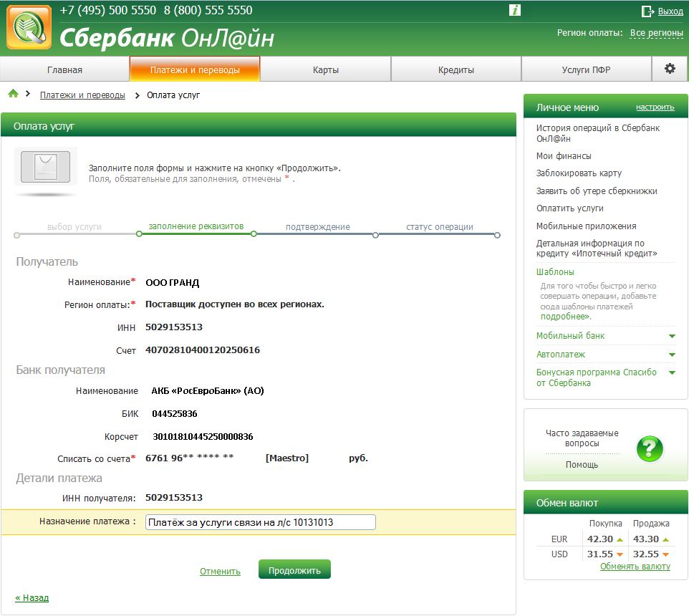Click the ООО ГРАНД recipient name
Viewport: 689px width, 616px height.
[x=172, y=282]
